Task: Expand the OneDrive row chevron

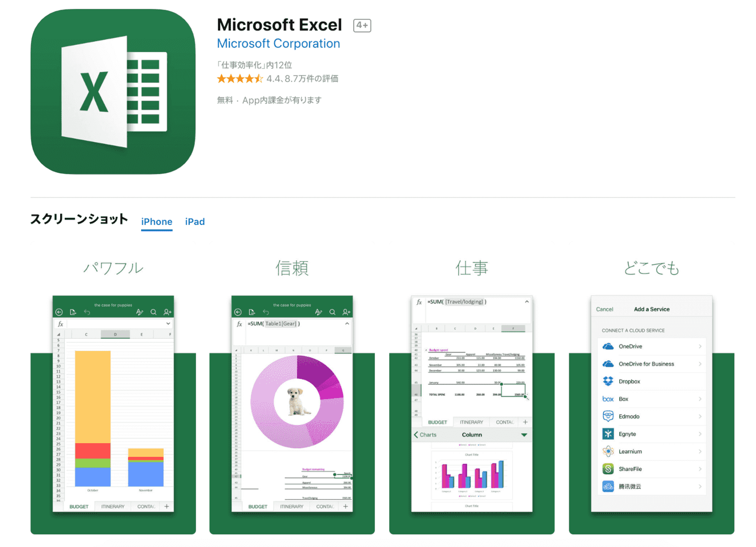Action: [700, 346]
